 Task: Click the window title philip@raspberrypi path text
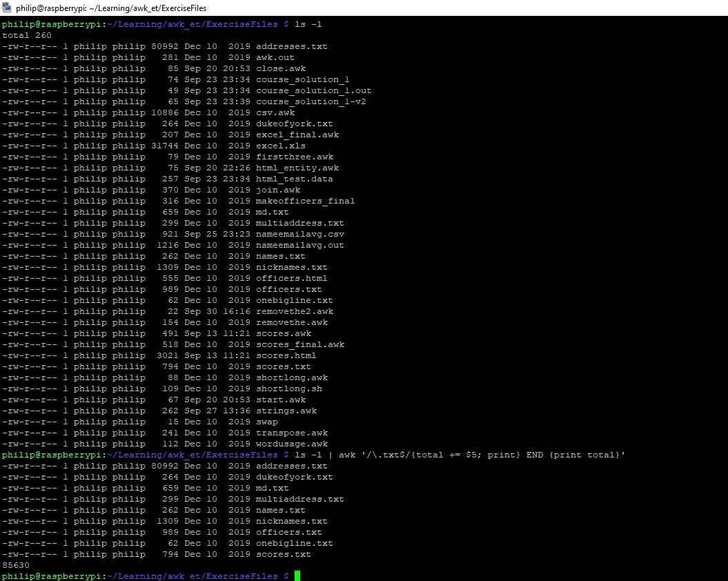click(x=111, y=8)
